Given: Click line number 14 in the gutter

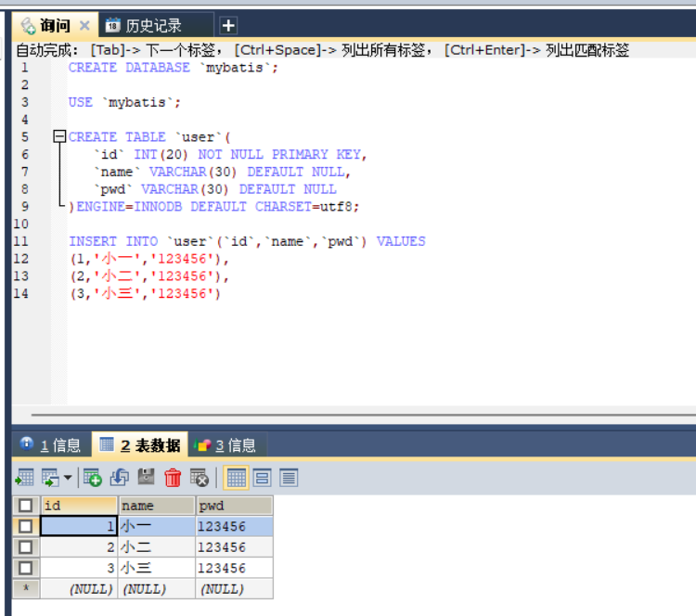Looking at the screenshot, I should (x=20, y=294).
